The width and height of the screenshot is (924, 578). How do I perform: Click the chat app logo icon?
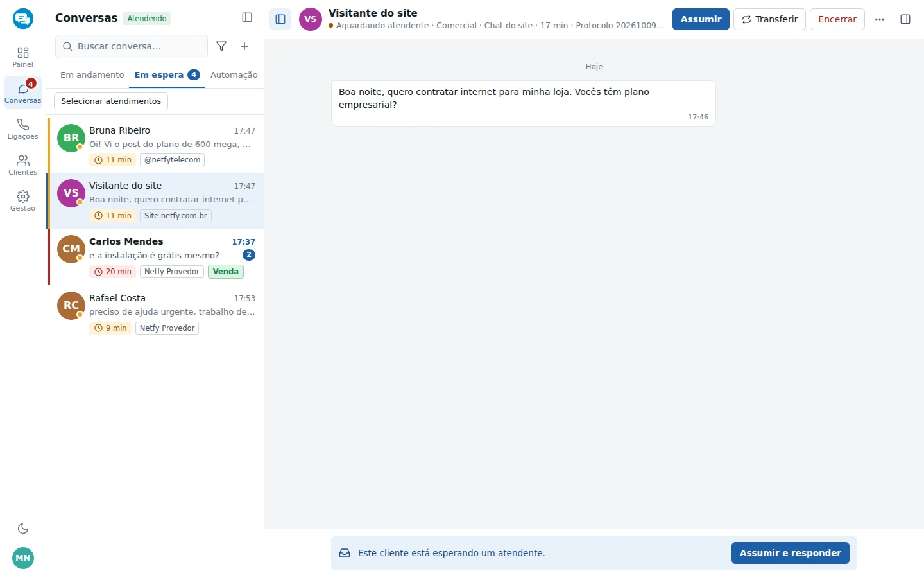click(23, 19)
